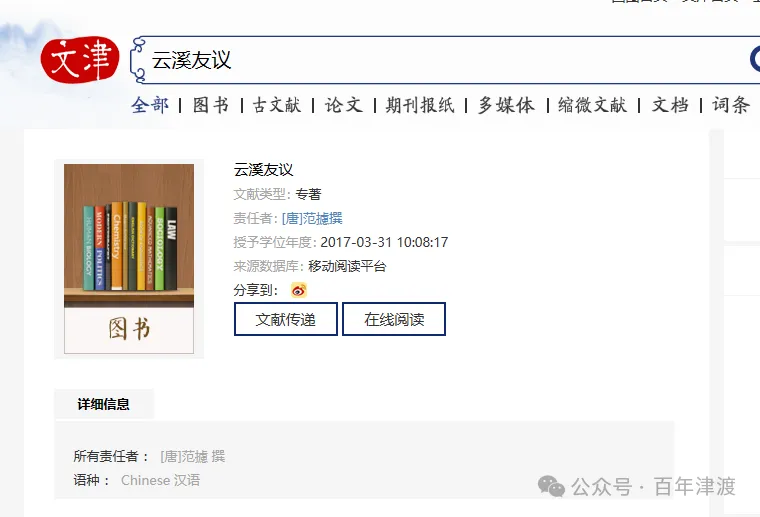
Task: Open the 文档 category tab
Action: click(670, 105)
